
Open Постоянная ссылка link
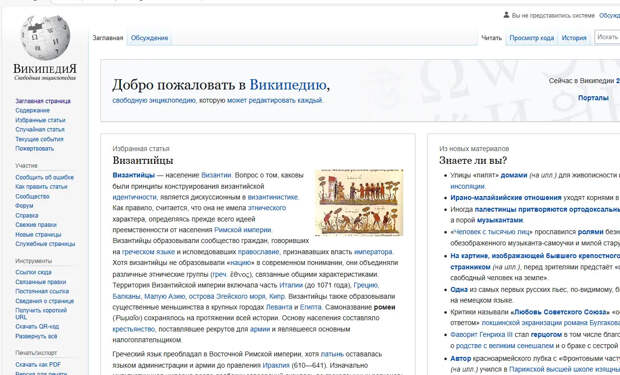click(x=42, y=292)
